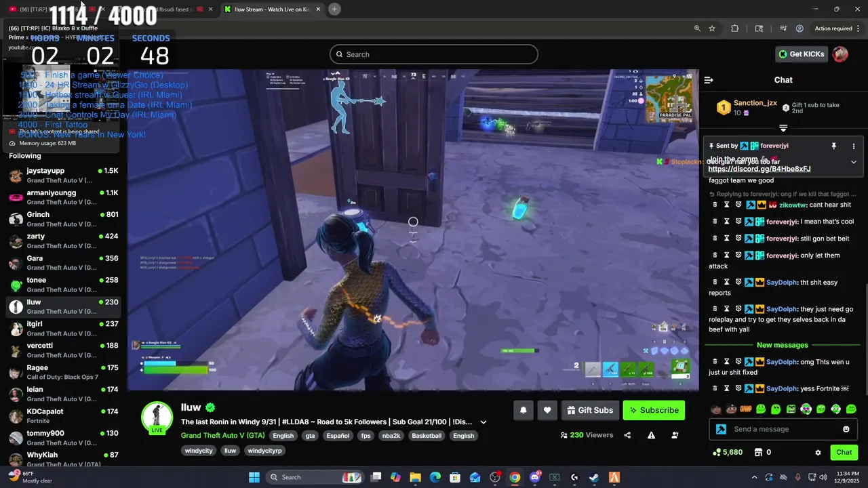The width and height of the screenshot is (868, 488).
Task: Bookmark this page with the star icon
Action: (712, 28)
